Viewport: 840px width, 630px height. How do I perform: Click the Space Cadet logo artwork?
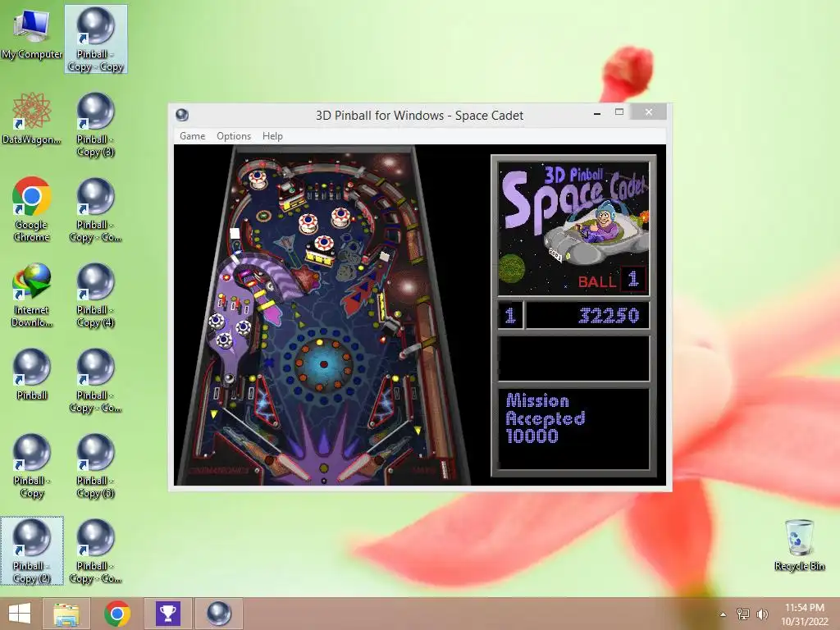click(x=573, y=228)
